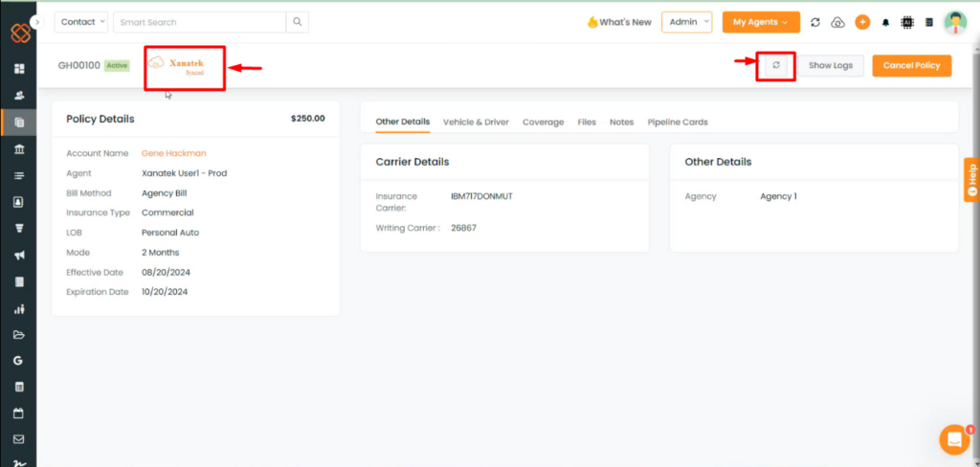Expand the left sidebar with the arrow toggle
The width and height of the screenshot is (980, 467).
click(37, 23)
